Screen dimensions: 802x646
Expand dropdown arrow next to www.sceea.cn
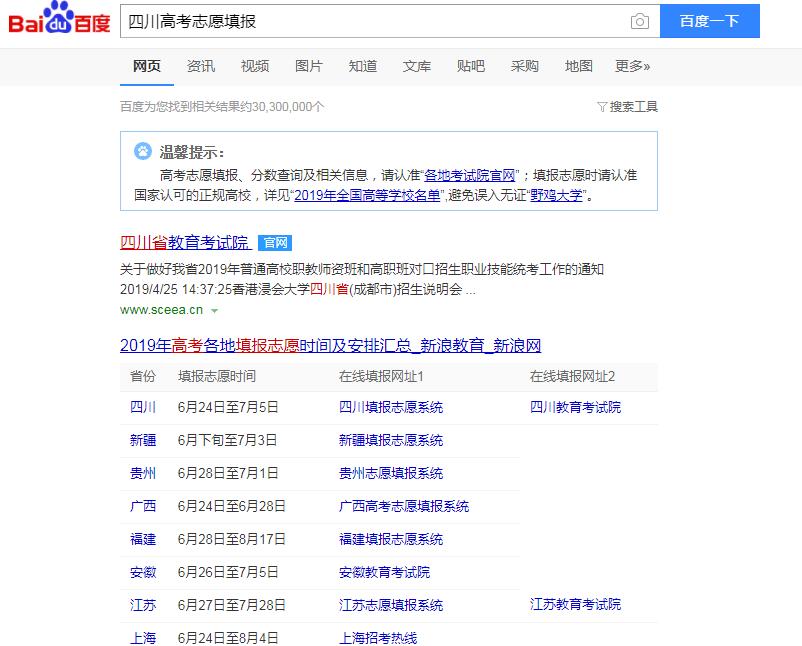pyautogui.click(x=215, y=310)
